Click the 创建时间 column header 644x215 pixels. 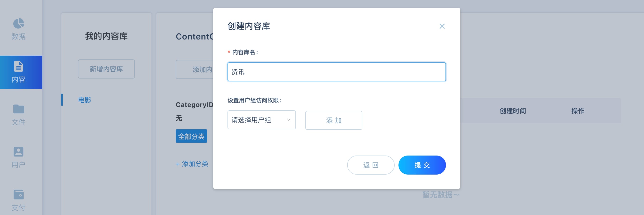[512, 111]
